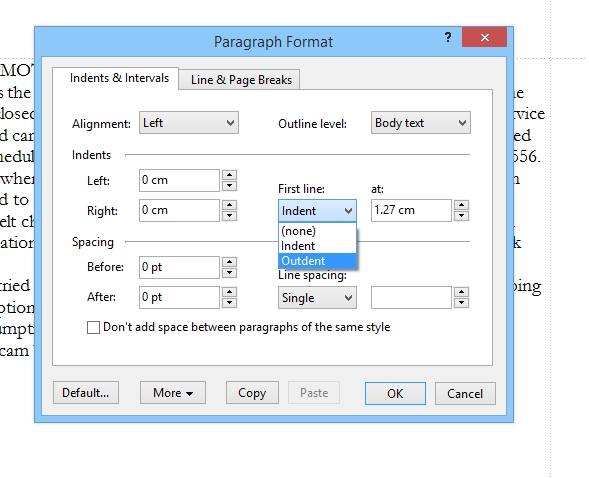Viewport: 589px width, 478px height.
Task: Expand the Outline level dropdown
Action: [x=421, y=123]
